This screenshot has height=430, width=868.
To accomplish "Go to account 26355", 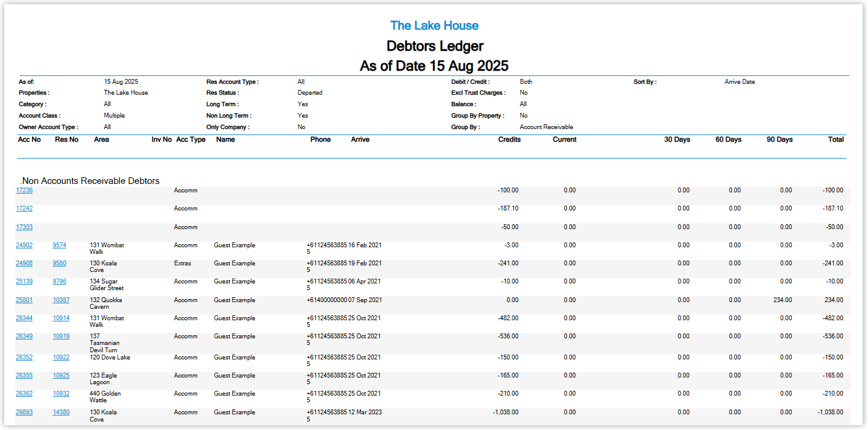I will pos(24,376).
